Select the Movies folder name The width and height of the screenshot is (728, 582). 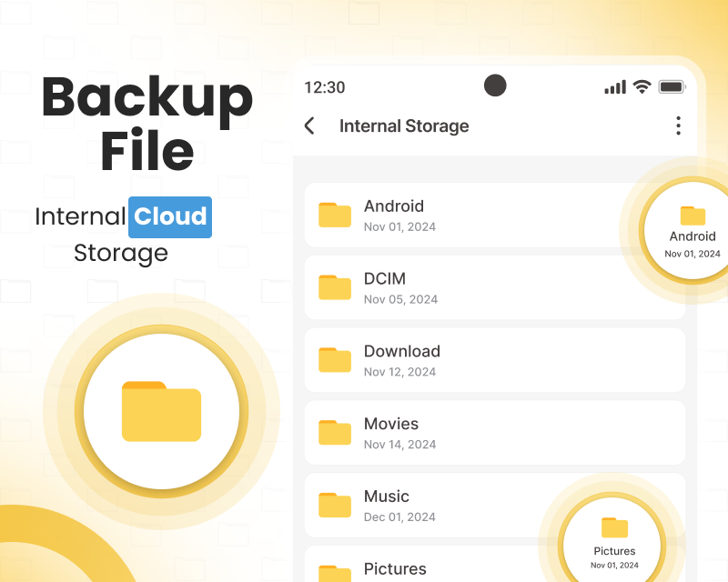(391, 424)
